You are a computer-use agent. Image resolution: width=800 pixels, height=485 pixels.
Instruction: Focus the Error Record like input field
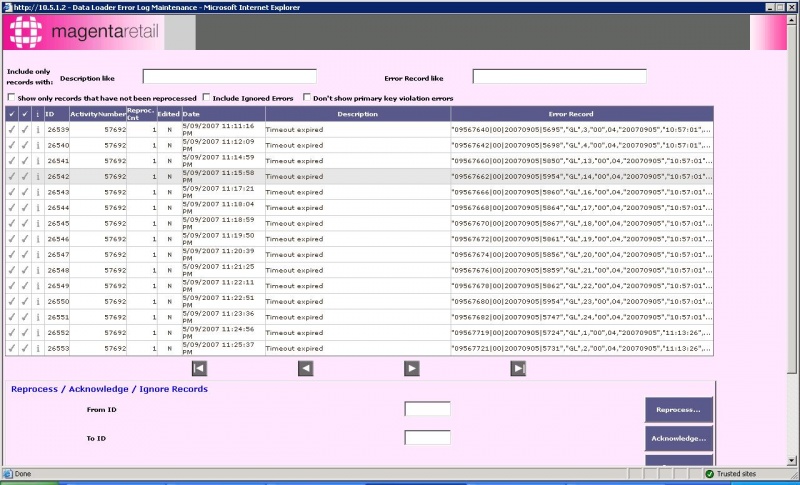coord(559,76)
